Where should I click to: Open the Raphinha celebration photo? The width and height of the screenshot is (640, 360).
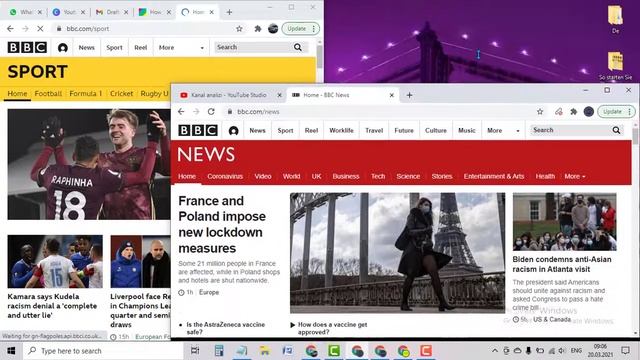[x=89, y=164]
